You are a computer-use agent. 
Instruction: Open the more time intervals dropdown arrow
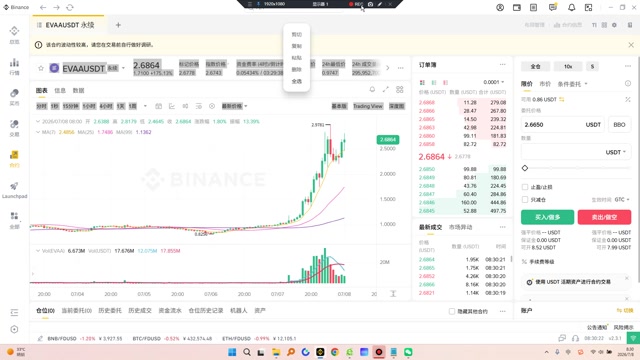point(145,106)
